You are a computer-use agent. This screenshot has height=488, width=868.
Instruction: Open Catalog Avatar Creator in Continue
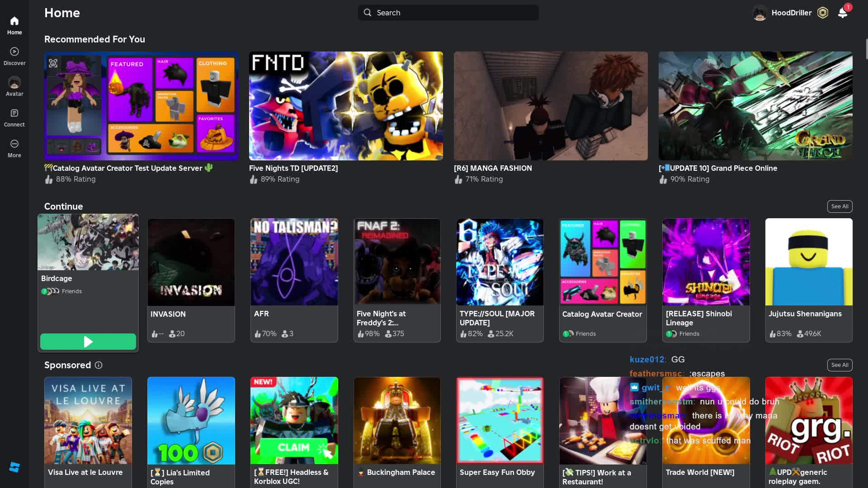[603, 280]
